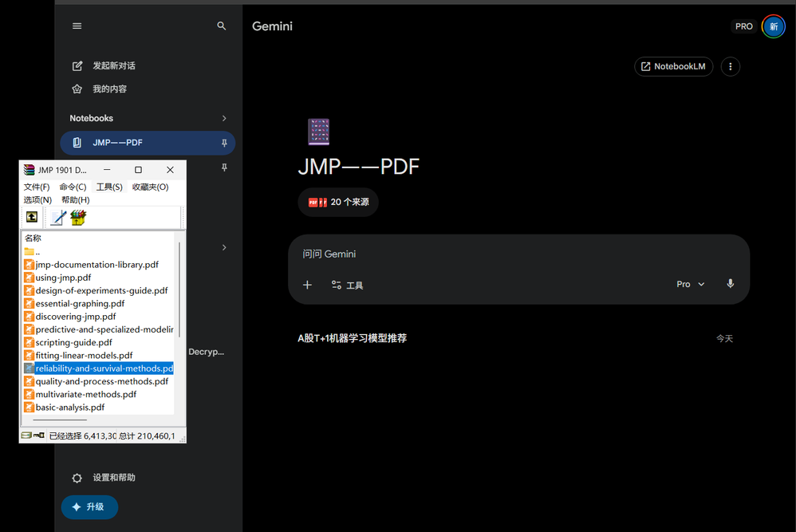The height and width of the screenshot is (532, 796).
Task: Select essential-graphing.pdf in the list
Action: click(74, 304)
